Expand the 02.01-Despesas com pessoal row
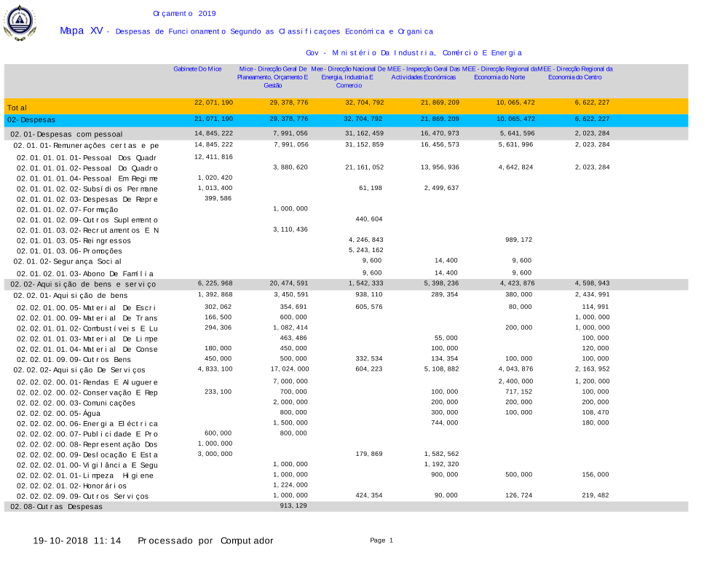 coord(66,134)
